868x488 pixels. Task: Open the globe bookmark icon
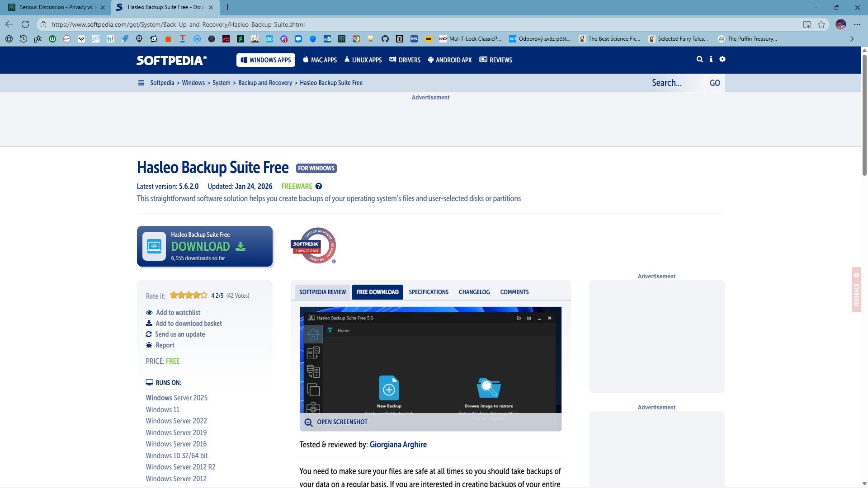coord(9,39)
